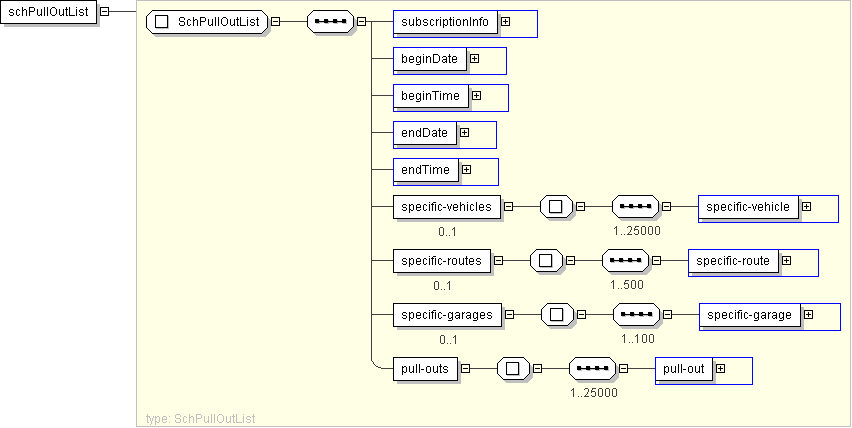Click the SchPullOutList complex type node
This screenshot has height=428, width=852.
click(x=207, y=22)
